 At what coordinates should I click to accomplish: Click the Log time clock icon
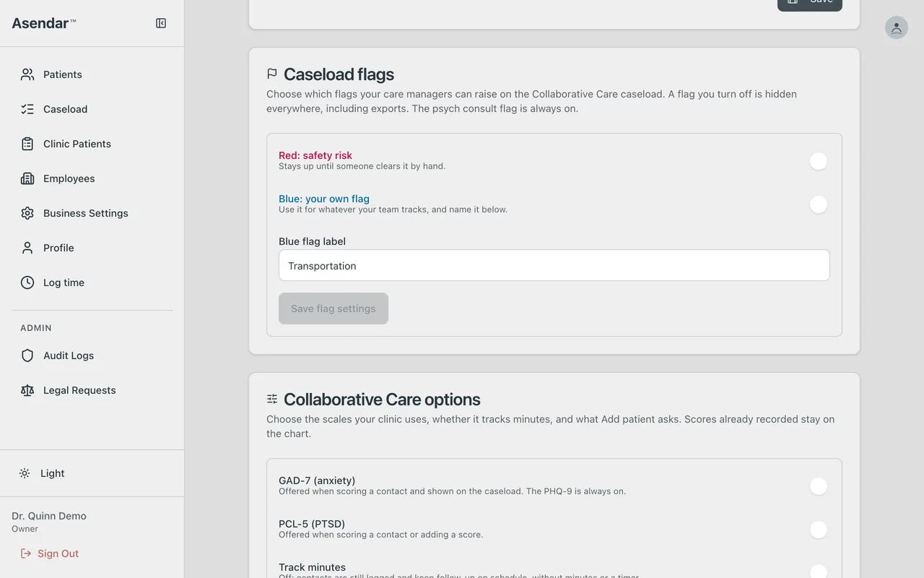(x=27, y=282)
